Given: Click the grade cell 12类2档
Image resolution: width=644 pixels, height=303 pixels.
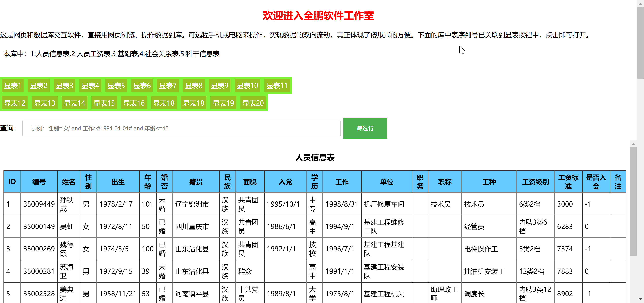Looking at the screenshot, I should pyautogui.click(x=536, y=271).
